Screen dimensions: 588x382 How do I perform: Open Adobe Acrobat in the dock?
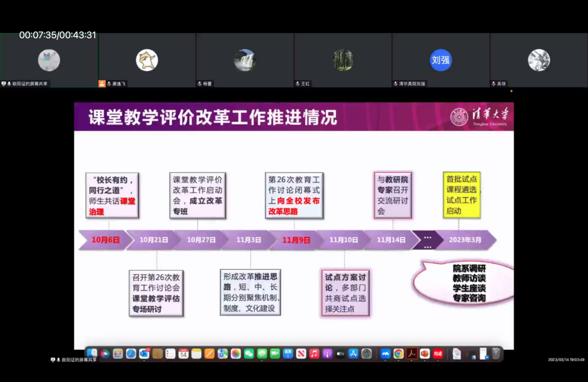(x=412, y=354)
